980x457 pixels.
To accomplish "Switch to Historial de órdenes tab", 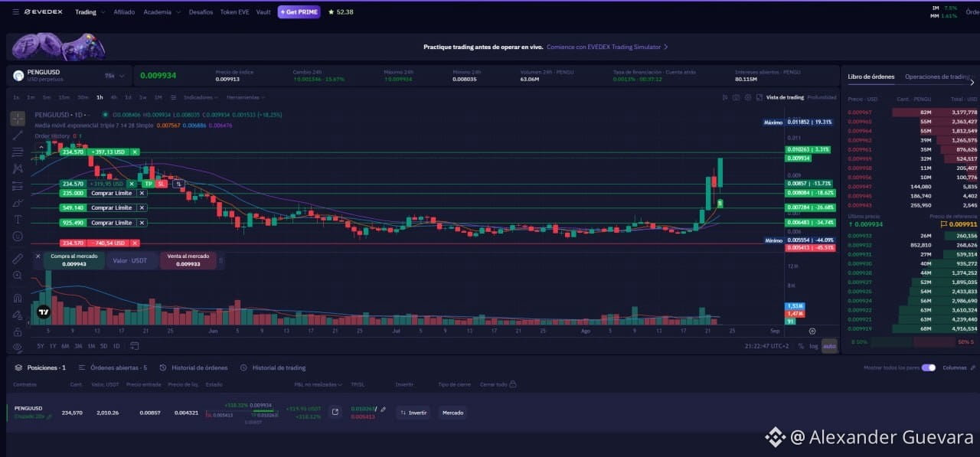I will 194,367.
